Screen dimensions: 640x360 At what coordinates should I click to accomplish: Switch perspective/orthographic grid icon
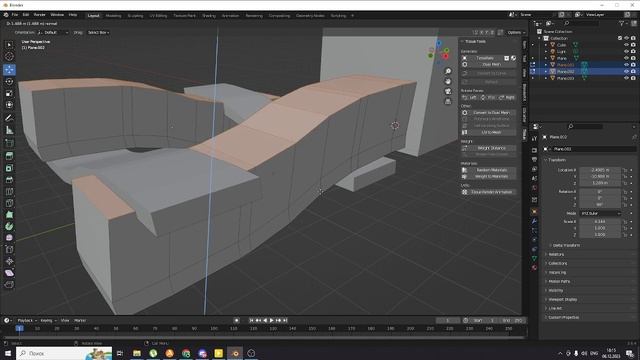click(448, 101)
